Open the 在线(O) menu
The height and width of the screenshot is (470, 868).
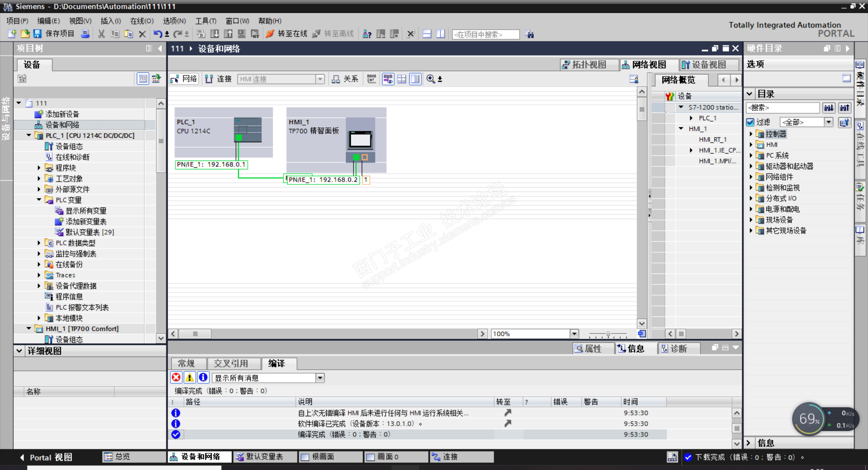coord(142,21)
